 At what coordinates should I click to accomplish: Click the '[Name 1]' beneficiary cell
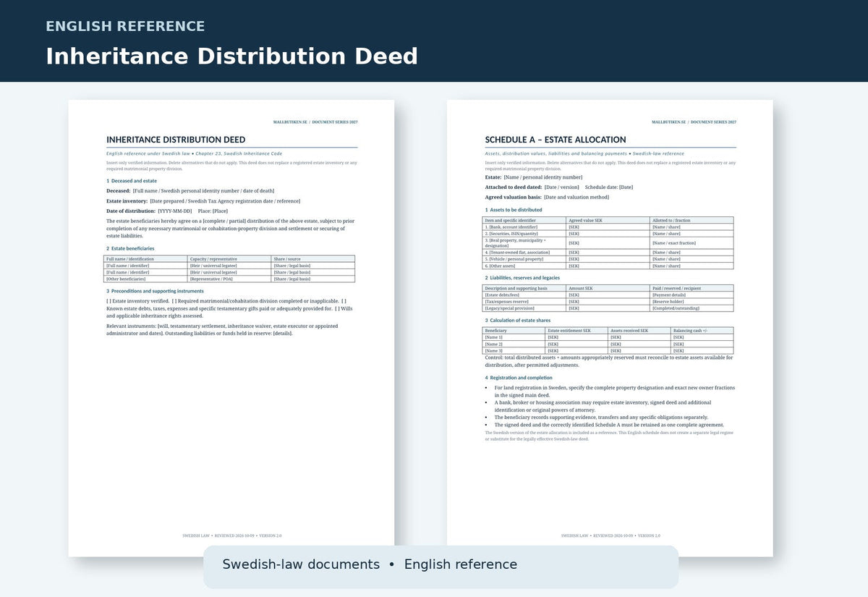pos(514,337)
